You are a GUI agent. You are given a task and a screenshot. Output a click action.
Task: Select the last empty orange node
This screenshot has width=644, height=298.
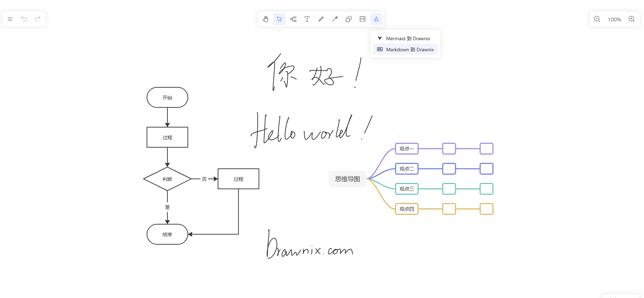[487, 209]
